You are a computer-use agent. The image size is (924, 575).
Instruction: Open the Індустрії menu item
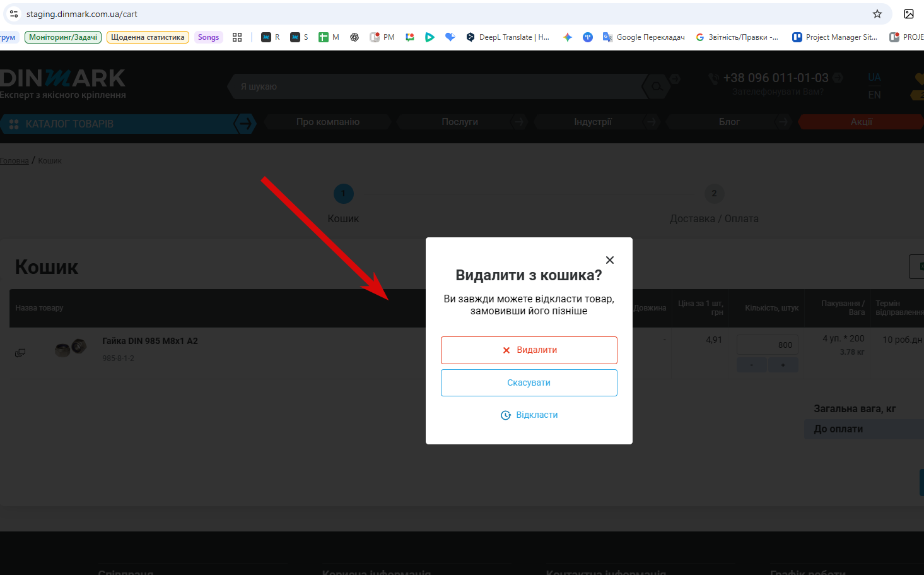point(593,122)
